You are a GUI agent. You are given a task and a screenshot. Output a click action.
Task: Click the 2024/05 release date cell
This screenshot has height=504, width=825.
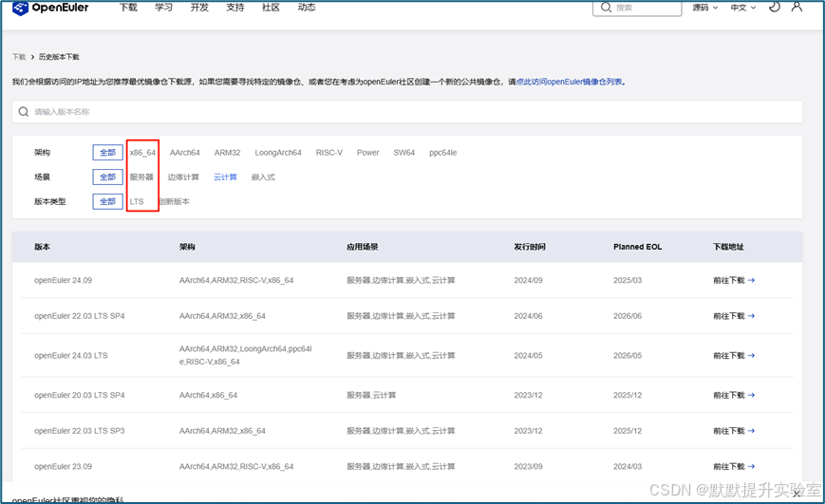coord(528,356)
